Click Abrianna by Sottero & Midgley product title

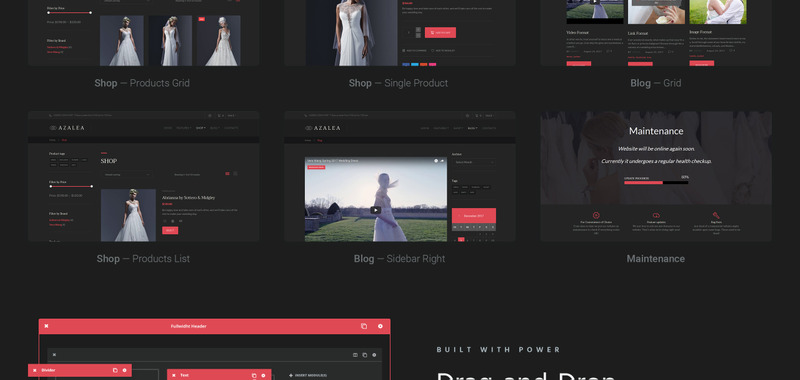[188, 197]
